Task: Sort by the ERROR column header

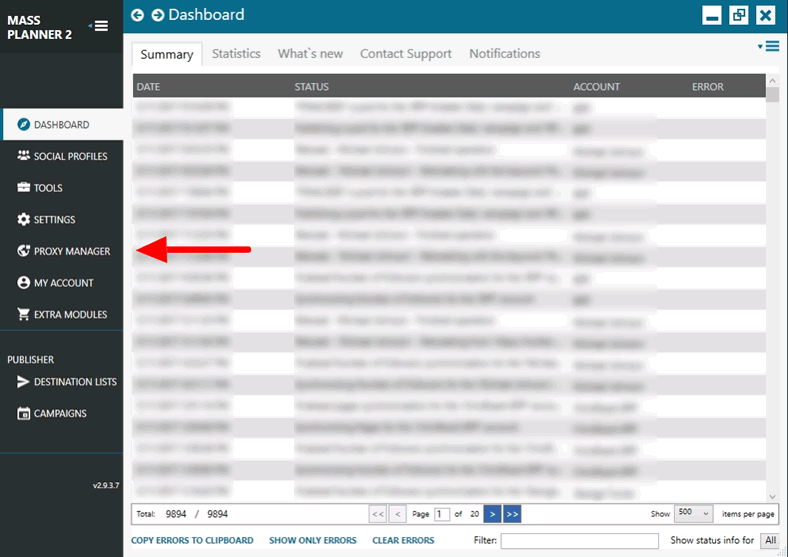Action: [x=708, y=86]
